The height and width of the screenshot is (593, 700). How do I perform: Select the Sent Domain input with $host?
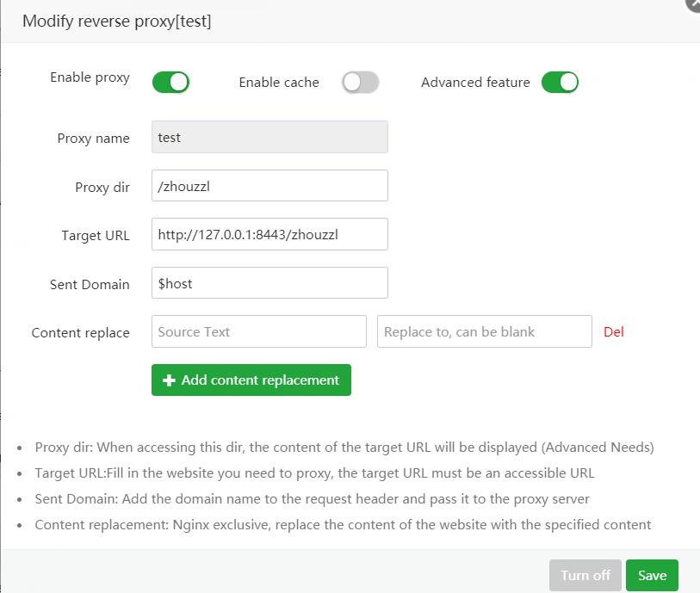tap(269, 283)
